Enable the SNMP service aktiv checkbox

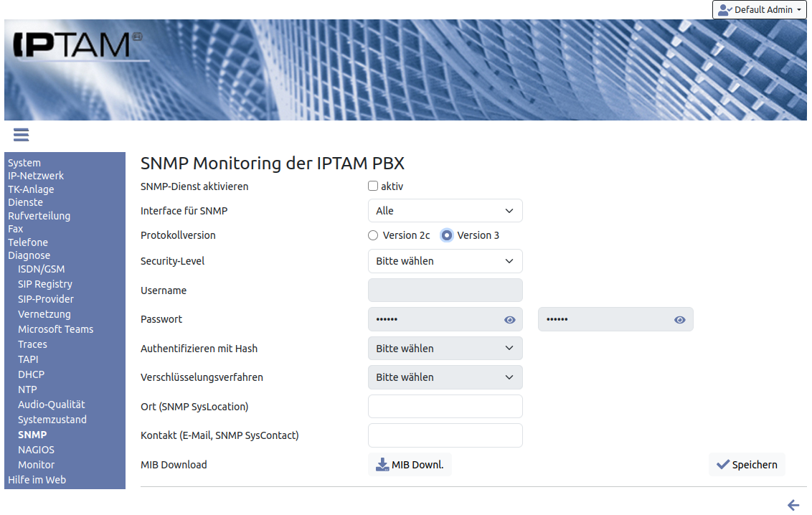pyautogui.click(x=373, y=186)
